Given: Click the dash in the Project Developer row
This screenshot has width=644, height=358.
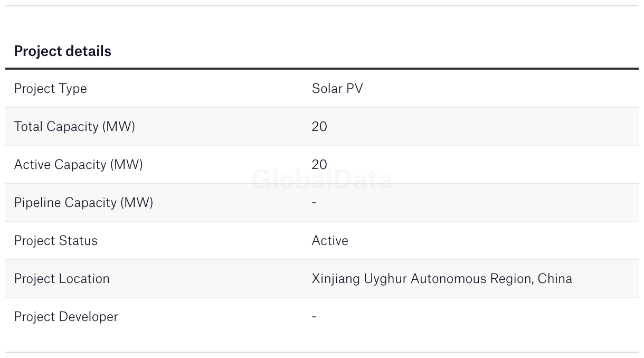Looking at the screenshot, I should (x=314, y=317).
